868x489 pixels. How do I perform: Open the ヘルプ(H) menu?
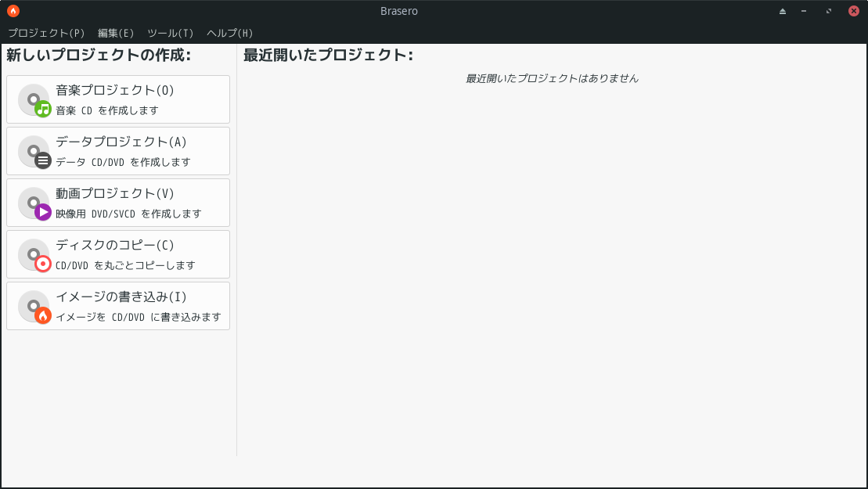coord(230,33)
